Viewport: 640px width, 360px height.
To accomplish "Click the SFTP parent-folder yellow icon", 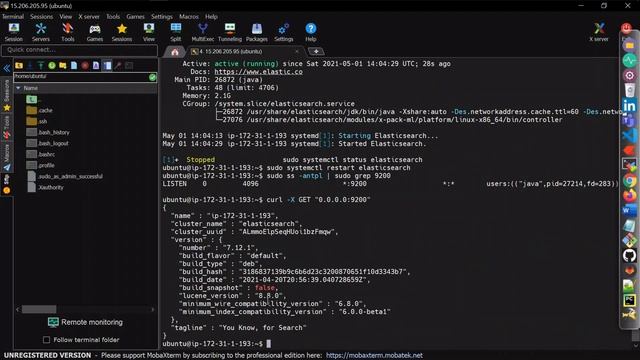I will click(19, 65).
